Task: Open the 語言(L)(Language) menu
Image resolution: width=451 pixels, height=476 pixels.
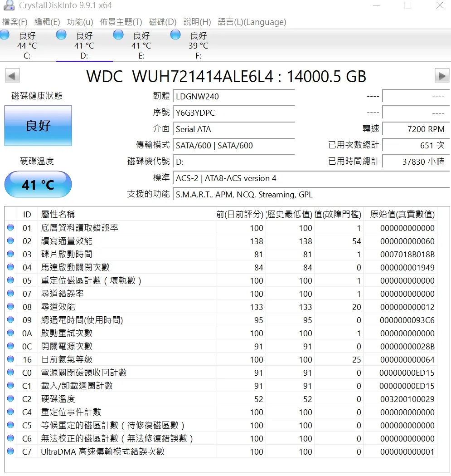Action: (x=252, y=22)
